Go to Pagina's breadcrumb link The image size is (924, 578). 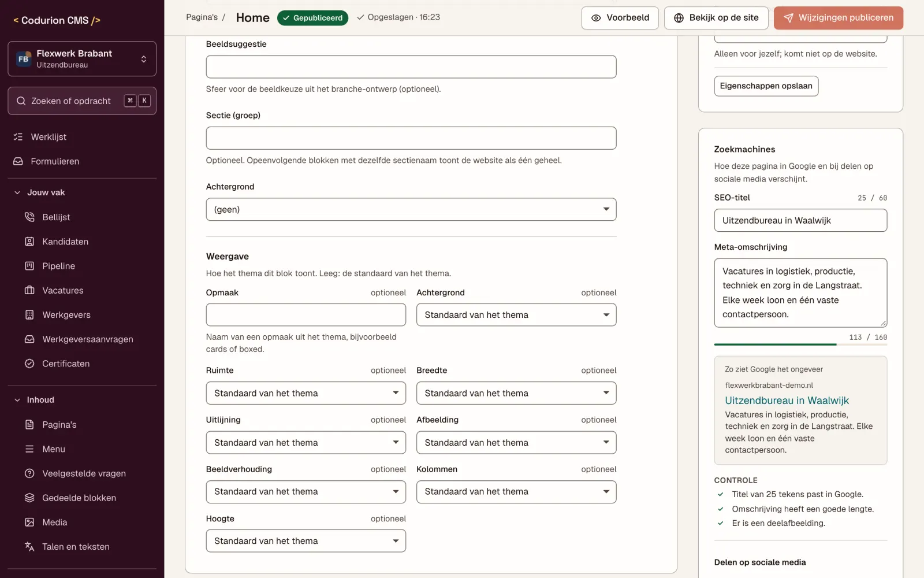coord(202,17)
